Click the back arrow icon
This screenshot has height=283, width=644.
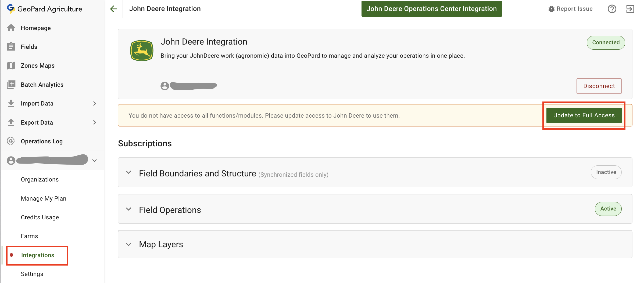pyautogui.click(x=114, y=9)
